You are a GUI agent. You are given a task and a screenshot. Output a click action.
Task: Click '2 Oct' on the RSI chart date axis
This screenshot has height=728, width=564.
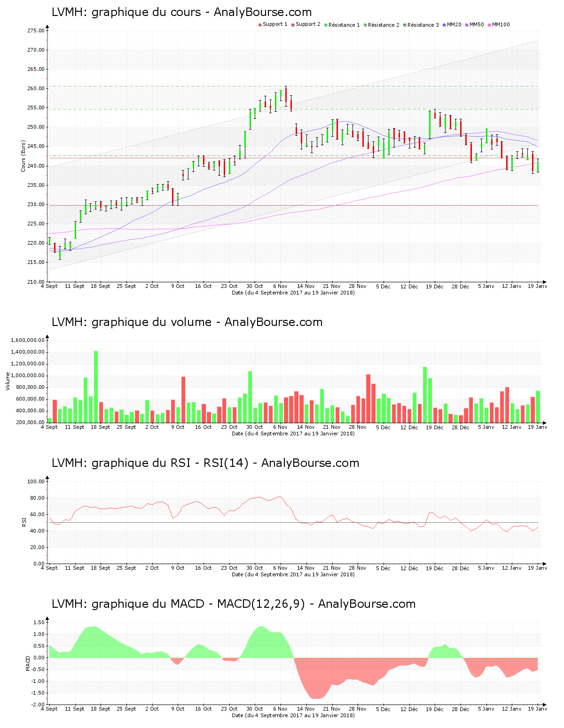pos(152,568)
